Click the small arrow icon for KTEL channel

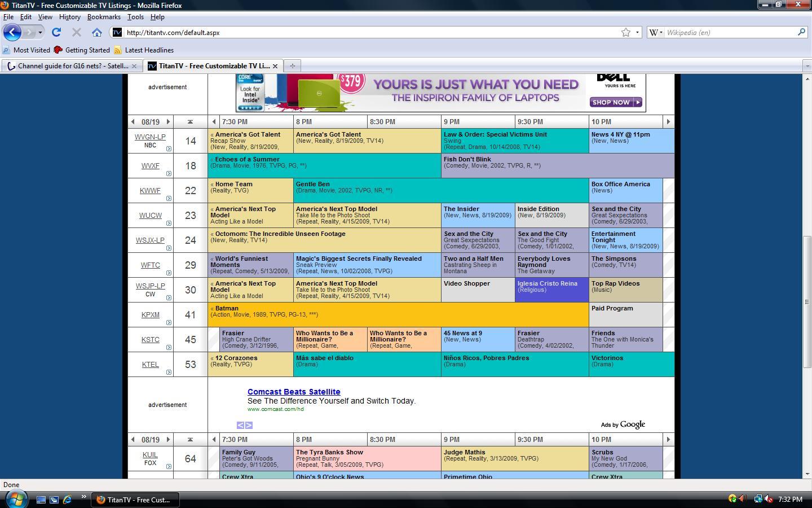tap(169, 372)
